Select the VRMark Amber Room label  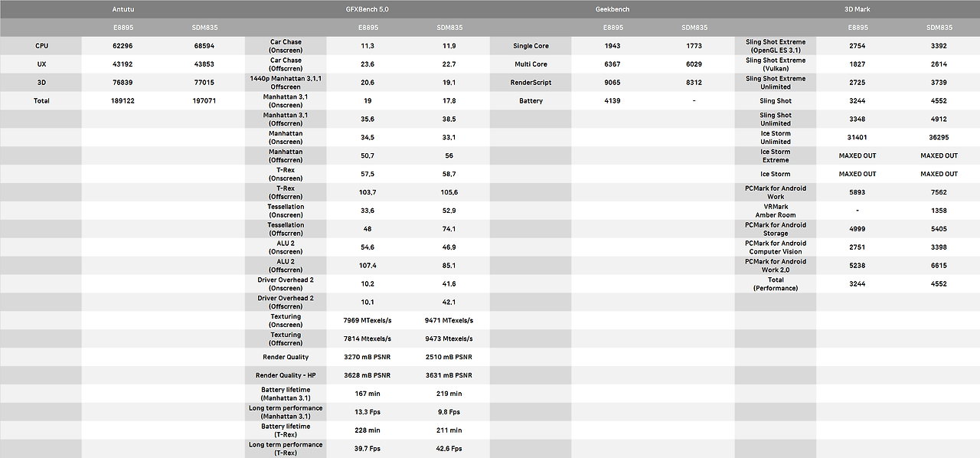(776, 211)
